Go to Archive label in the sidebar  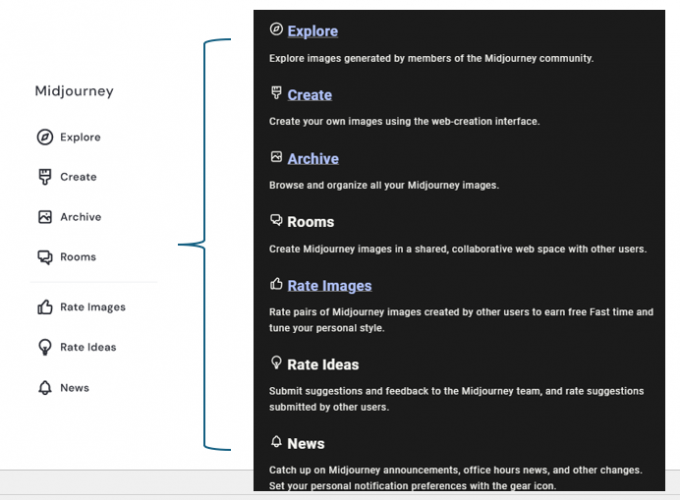click(x=81, y=217)
